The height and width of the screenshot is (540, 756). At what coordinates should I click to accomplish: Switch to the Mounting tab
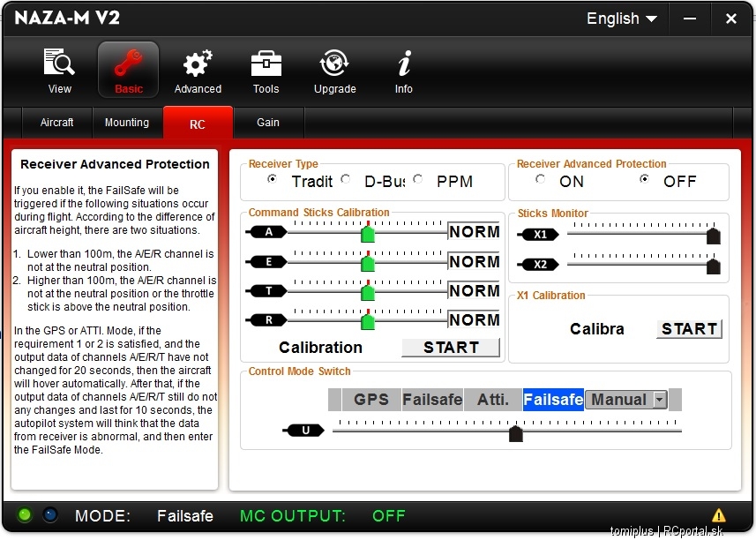point(127,123)
